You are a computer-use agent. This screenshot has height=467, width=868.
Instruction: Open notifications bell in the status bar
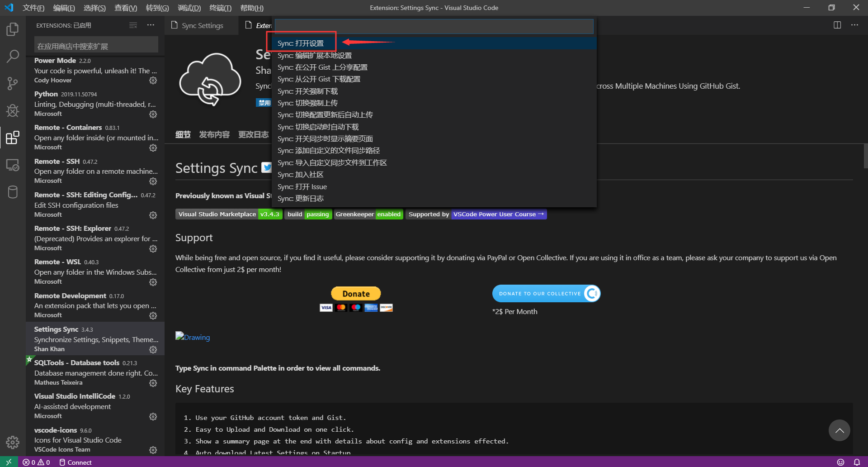point(857,462)
